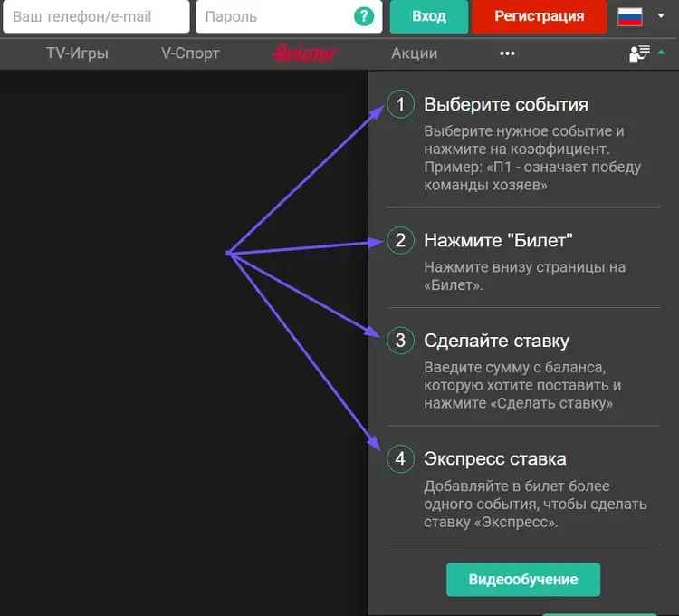
Task: Click the Видеообучение video tutorial button
Action: pyautogui.click(x=523, y=579)
